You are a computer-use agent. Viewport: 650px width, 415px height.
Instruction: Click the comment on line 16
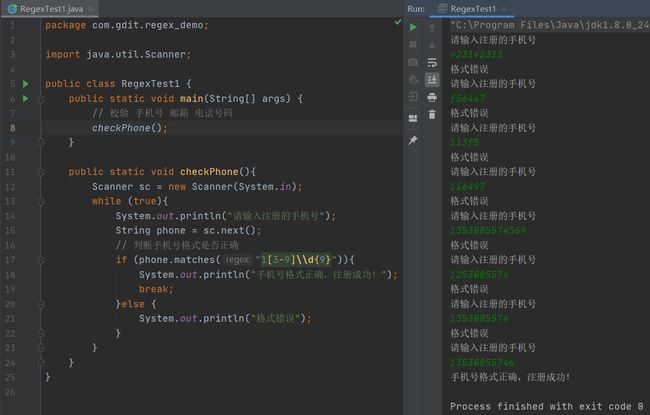(177, 245)
